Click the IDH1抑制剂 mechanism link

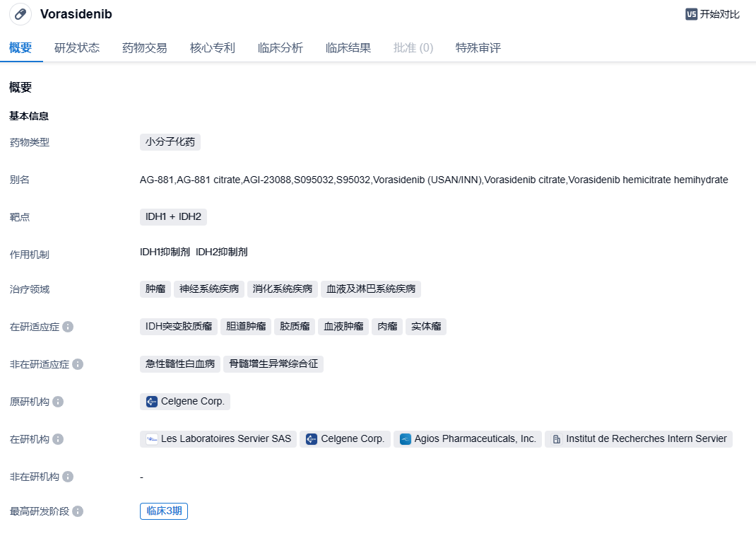[165, 252]
